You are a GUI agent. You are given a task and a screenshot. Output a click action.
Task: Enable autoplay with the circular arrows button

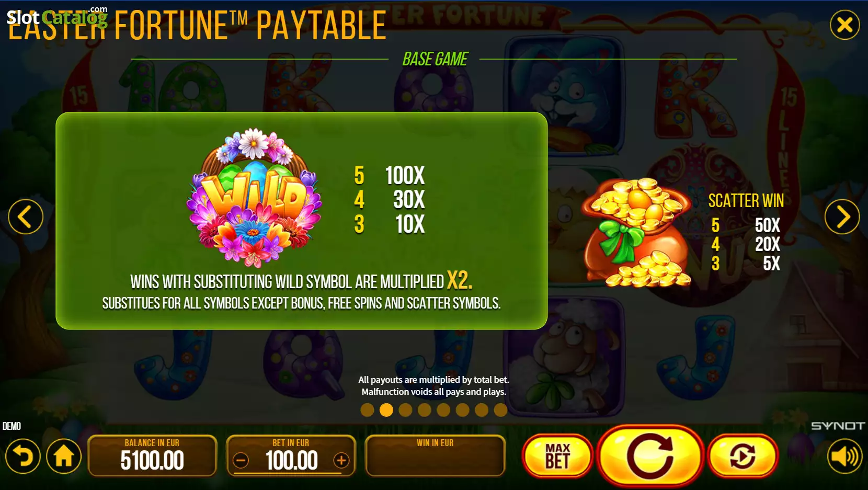pos(743,456)
